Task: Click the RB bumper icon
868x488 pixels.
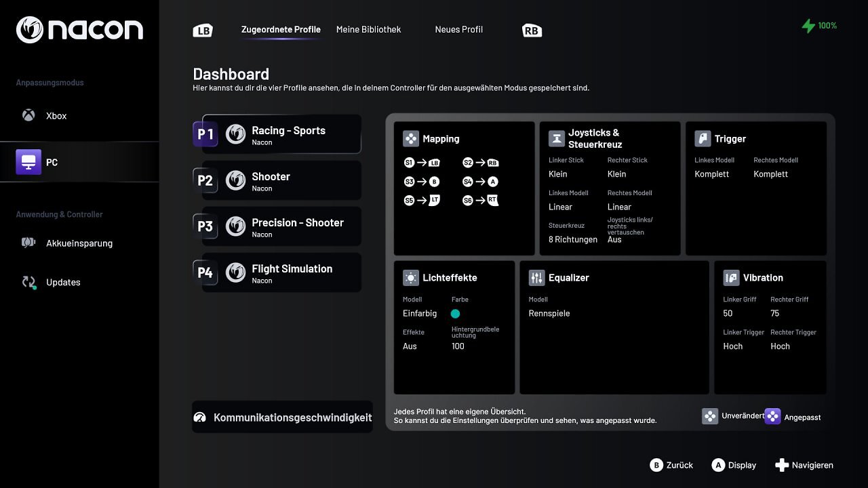Action: 532,30
